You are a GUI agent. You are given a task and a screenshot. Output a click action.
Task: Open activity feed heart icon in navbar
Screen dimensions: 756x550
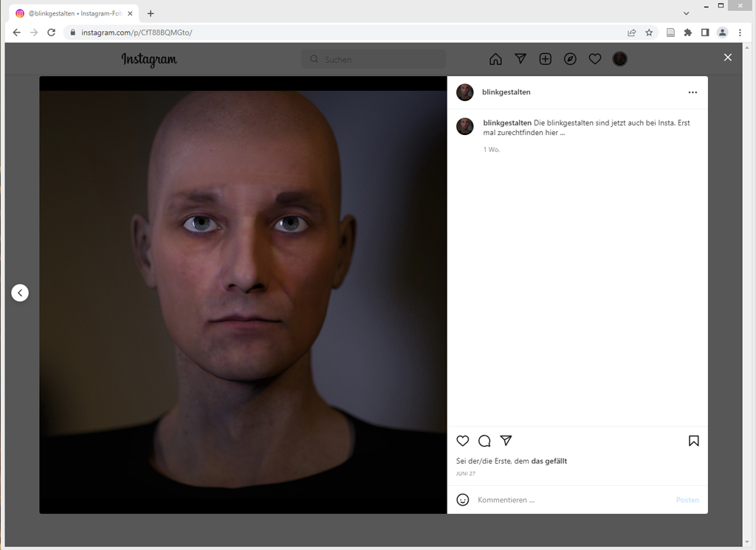(x=595, y=59)
